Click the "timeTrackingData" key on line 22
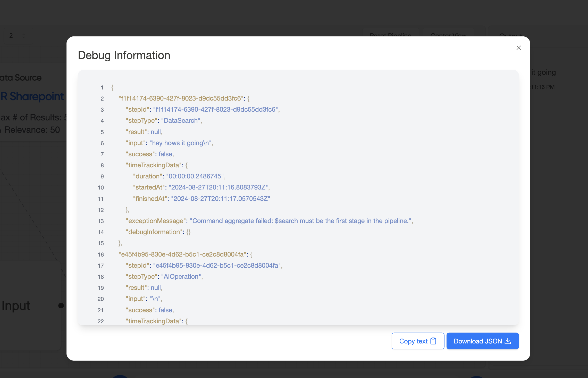This screenshot has height=378, width=588. (154, 321)
